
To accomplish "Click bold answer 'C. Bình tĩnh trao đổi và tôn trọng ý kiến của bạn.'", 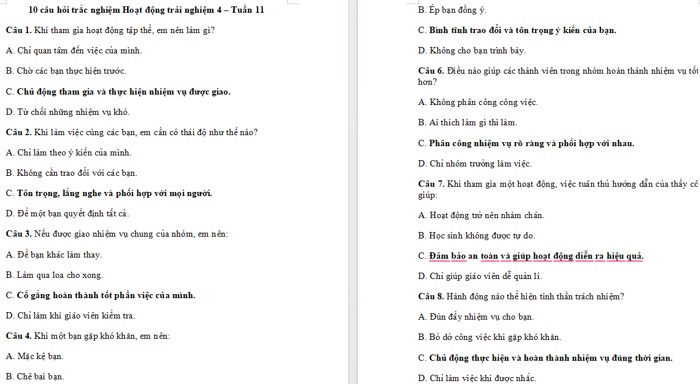I will point(517,30).
